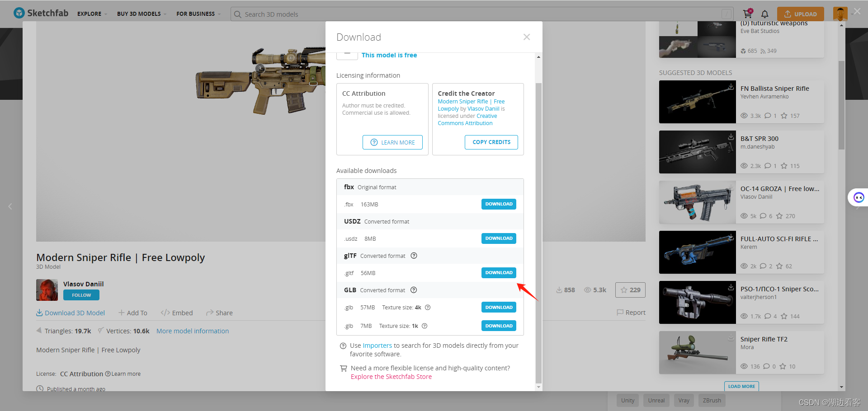
Task: Click download icon on Sniper Rifle TF2 card
Action: pos(731,337)
